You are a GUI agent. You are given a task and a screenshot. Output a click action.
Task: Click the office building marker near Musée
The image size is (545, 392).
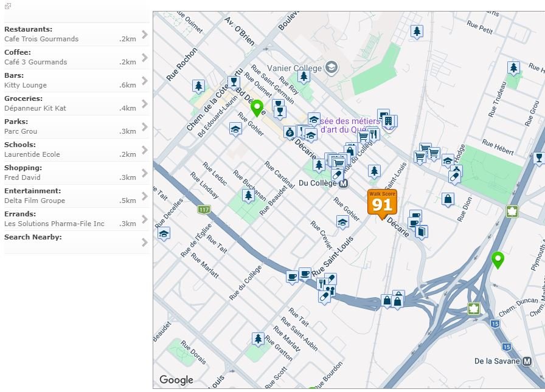pos(389,122)
